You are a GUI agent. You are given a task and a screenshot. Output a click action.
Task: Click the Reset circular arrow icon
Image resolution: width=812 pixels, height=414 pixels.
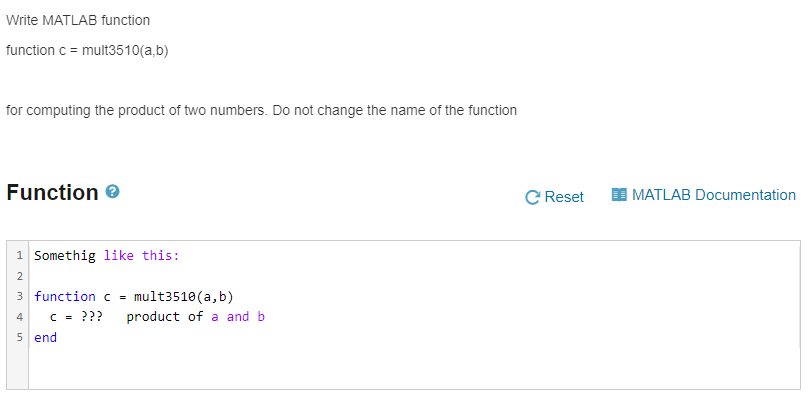[532, 197]
